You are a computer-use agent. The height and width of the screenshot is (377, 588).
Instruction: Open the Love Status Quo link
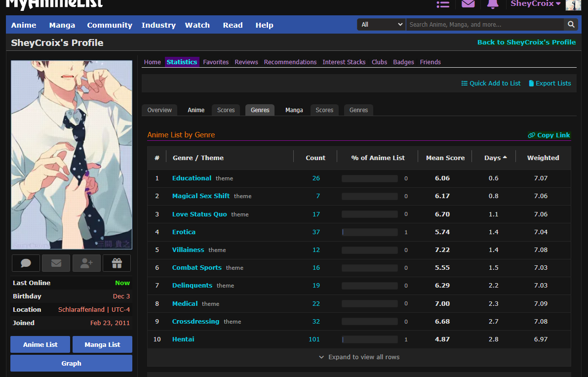tap(199, 214)
